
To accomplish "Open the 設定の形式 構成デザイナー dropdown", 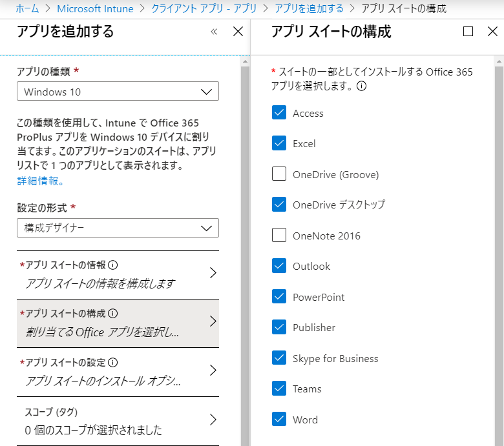I will coord(118,228).
